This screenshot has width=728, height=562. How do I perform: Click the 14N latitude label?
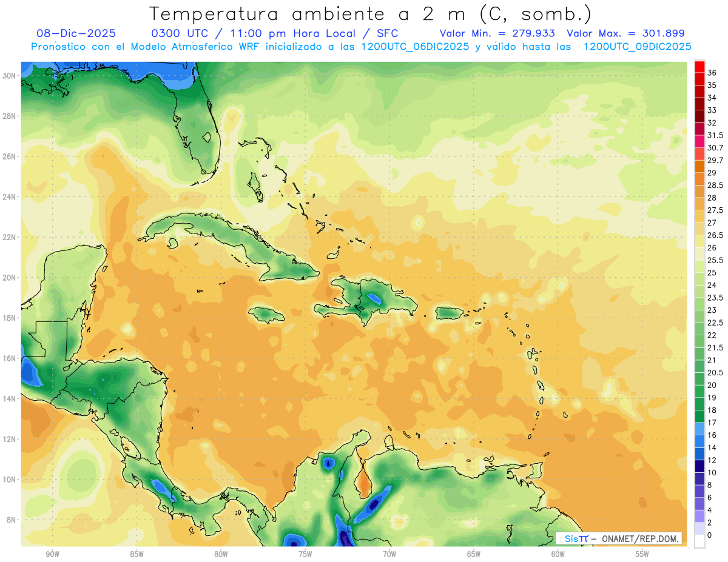point(9,398)
